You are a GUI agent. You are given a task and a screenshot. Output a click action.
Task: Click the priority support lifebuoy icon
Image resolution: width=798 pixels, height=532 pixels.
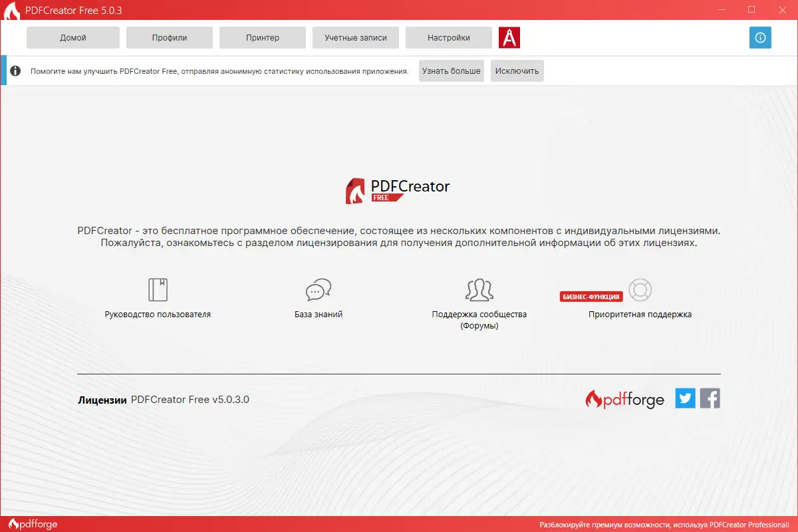(x=640, y=290)
